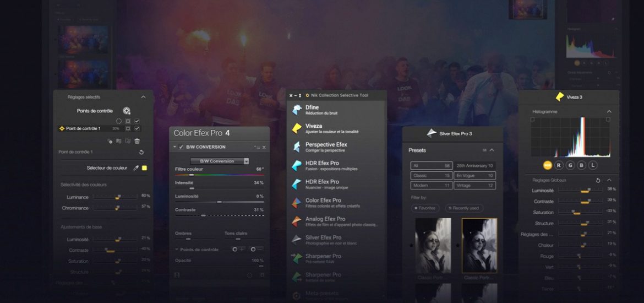
Task: Select the Vintage preset category
Action: click(474, 186)
